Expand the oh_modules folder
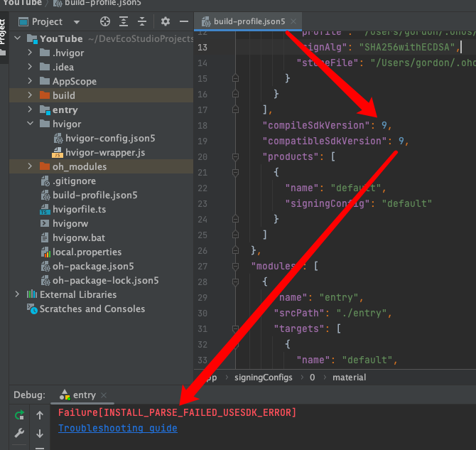Viewport: 476px width, 450px height. pyautogui.click(x=30, y=166)
